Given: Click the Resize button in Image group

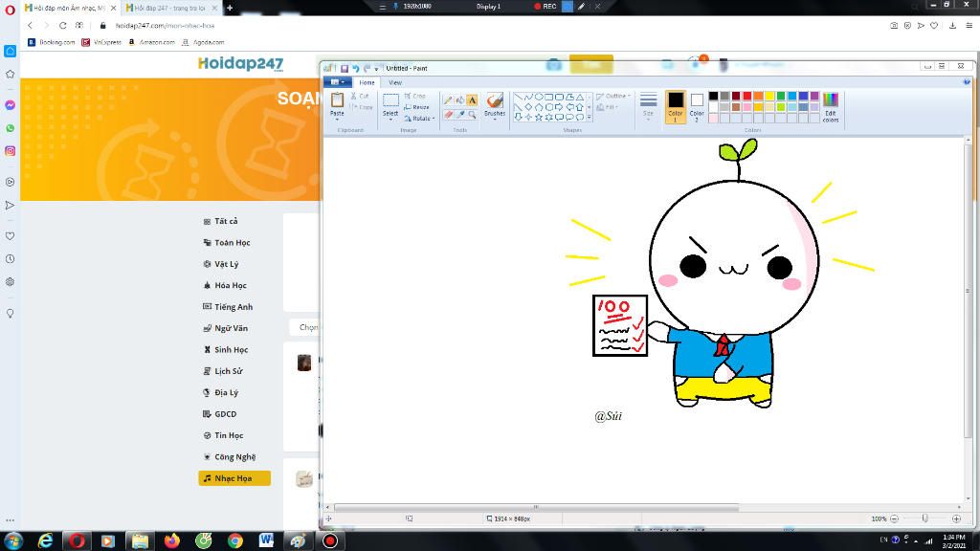Looking at the screenshot, I should [416, 107].
